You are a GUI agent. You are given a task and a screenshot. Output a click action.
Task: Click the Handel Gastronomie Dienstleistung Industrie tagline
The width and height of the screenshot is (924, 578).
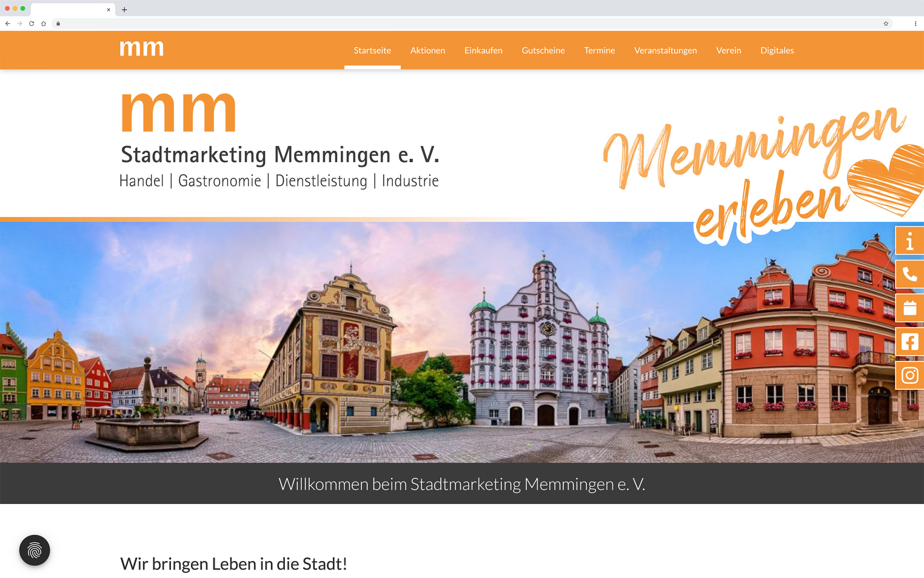[x=279, y=181]
